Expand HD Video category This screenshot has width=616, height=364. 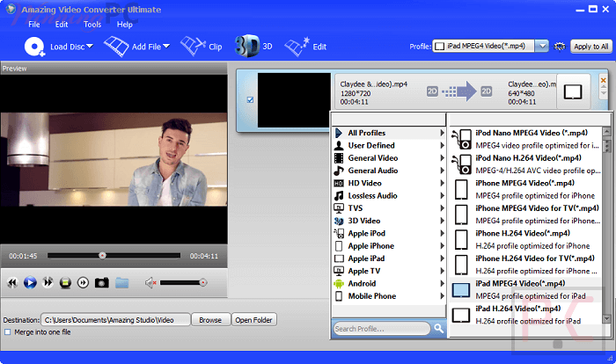click(389, 183)
